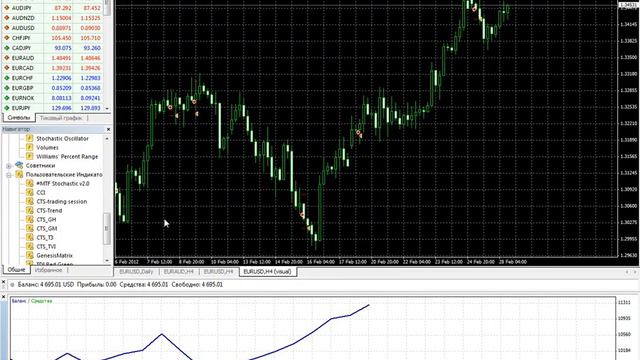Switch to the Общие navigator tab
This screenshot has width=640, height=360.
click(16, 270)
